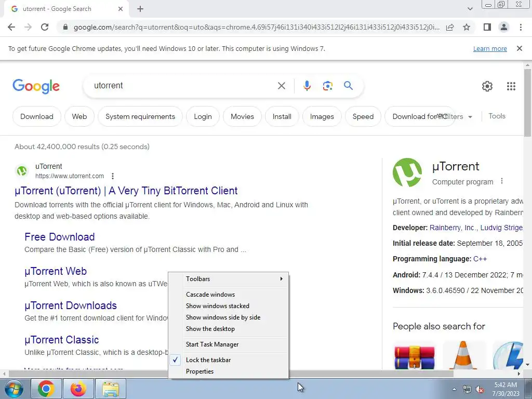This screenshot has height=399, width=532.
Task: Open knowledge panel more options dots
Action: 502,181
